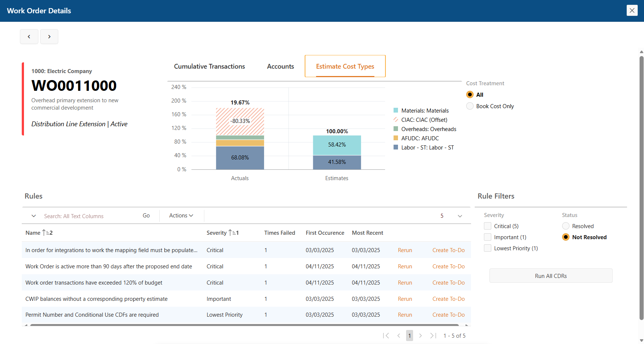Click the rules table horizontal scrollbar
Screen dimensions: 644x344
pyautogui.click(x=244, y=325)
